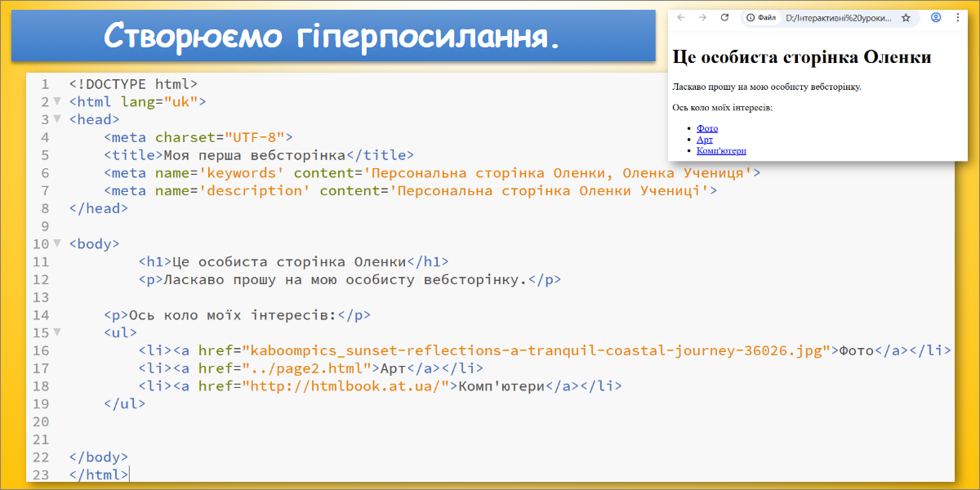
Task: Collapse the body section fold arrow
Action: [x=56, y=243]
